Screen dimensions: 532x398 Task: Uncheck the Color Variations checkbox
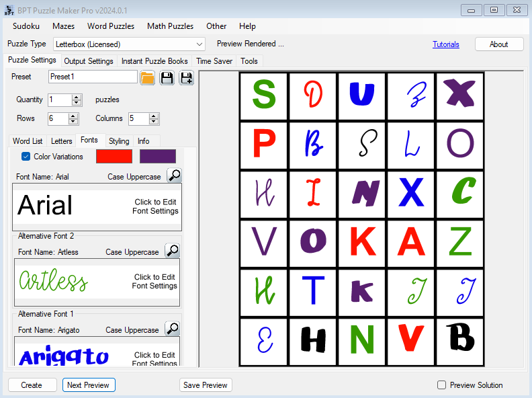click(x=26, y=157)
